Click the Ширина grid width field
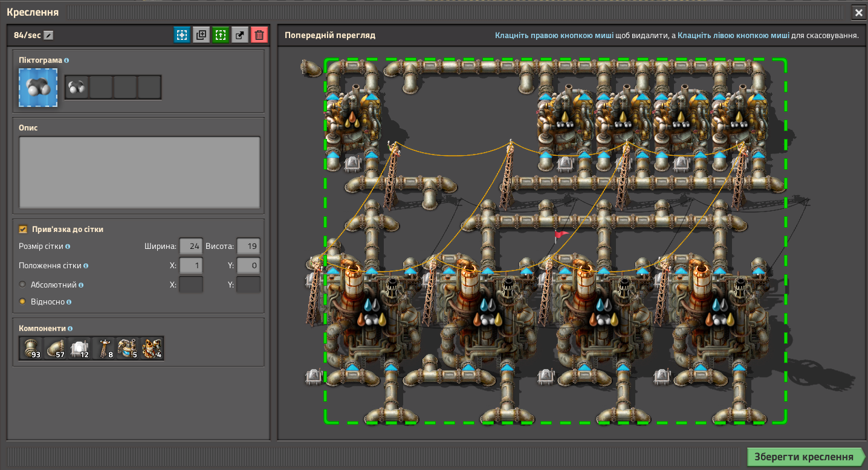The height and width of the screenshot is (470, 868). (191, 246)
